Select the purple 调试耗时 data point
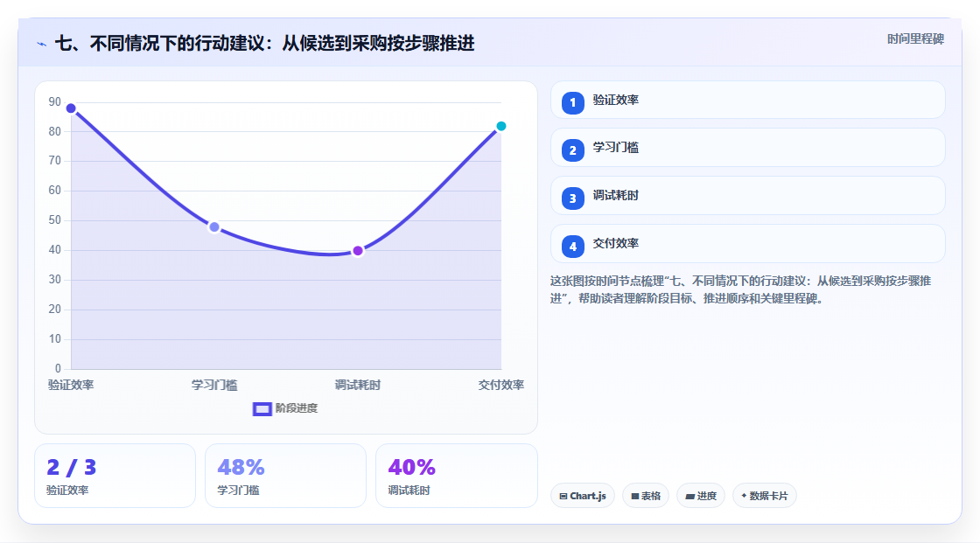 (x=358, y=251)
